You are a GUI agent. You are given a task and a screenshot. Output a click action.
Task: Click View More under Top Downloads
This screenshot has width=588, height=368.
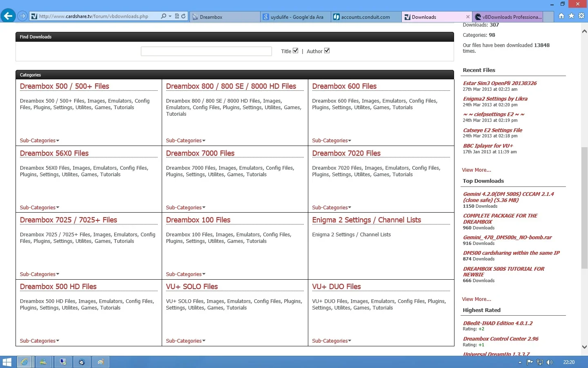(x=477, y=299)
